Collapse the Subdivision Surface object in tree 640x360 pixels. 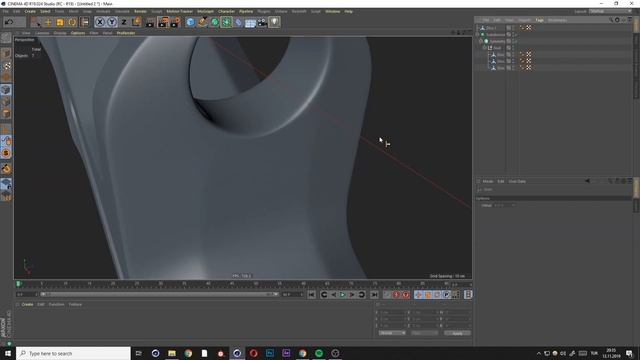[x=478, y=35]
